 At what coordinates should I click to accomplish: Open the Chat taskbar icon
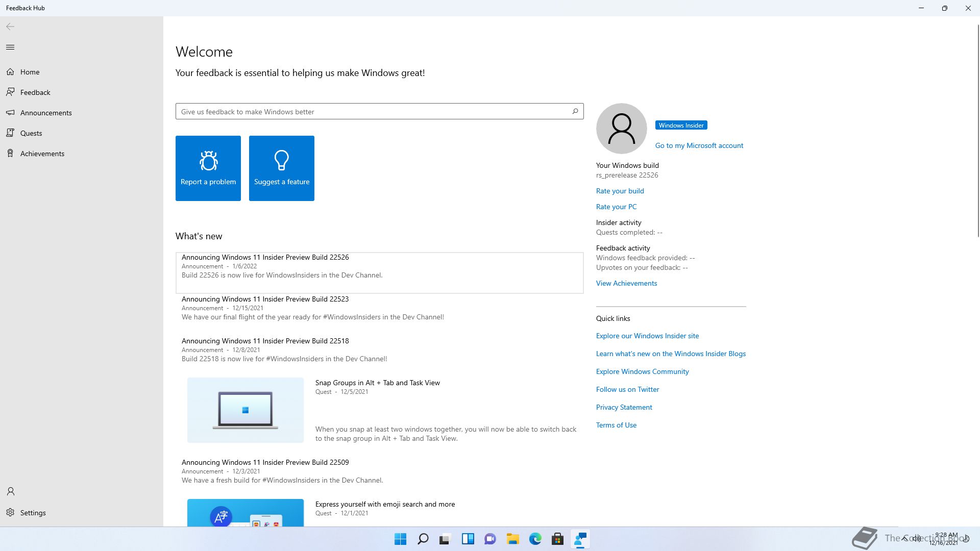click(x=490, y=539)
